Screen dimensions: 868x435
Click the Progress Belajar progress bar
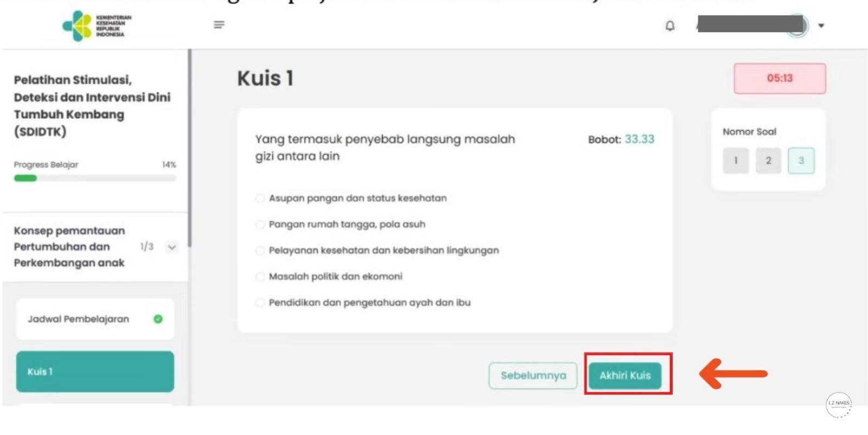pyautogui.click(x=95, y=178)
